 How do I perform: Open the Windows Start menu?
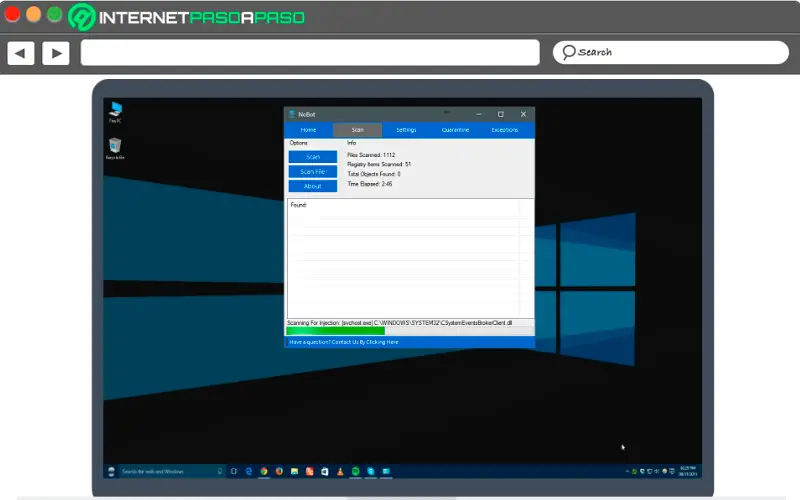point(111,471)
